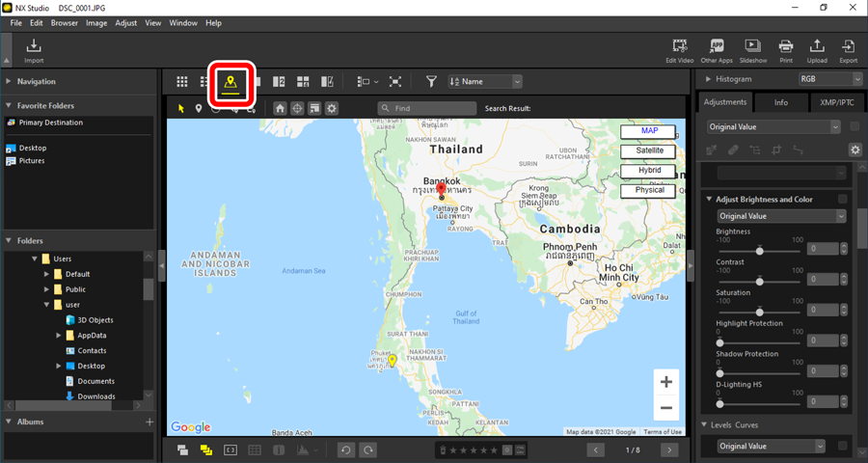This screenshot has height=463, width=868.
Task: Select Hybrid map type
Action: [x=648, y=171]
